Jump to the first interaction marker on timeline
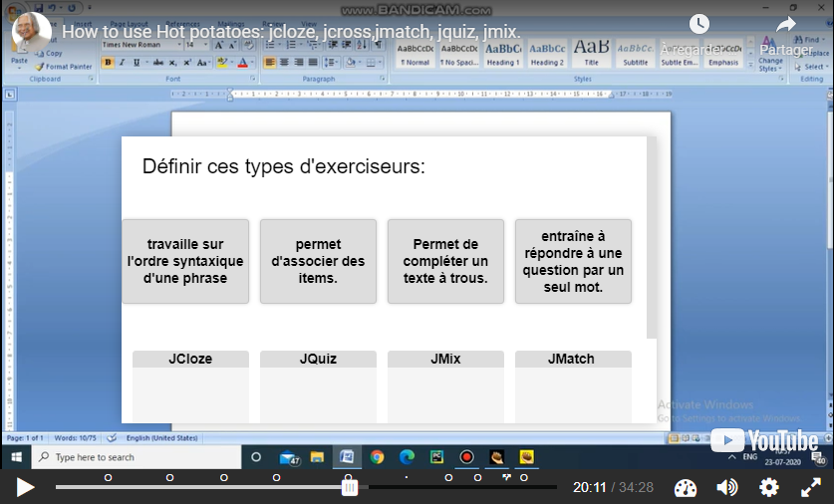This screenshot has width=834, height=504. [108, 477]
